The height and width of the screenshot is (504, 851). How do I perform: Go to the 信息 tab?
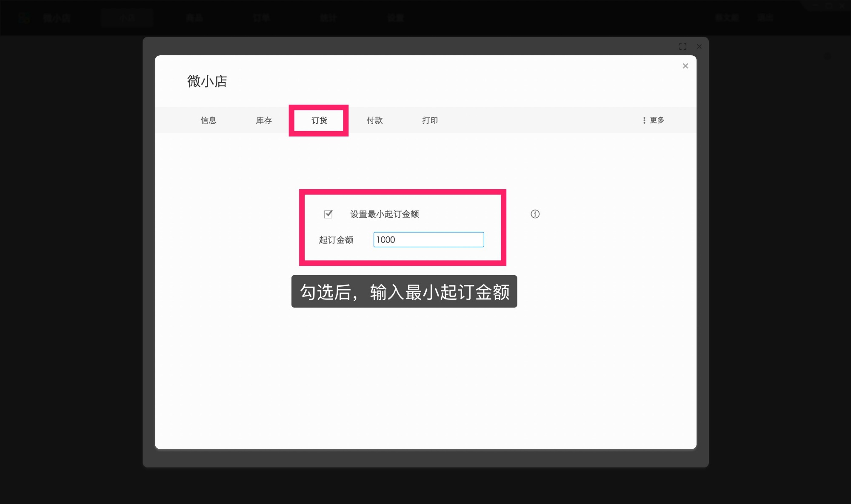208,120
